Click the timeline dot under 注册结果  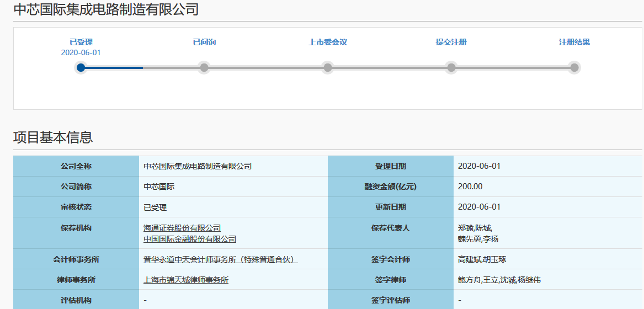coord(574,67)
